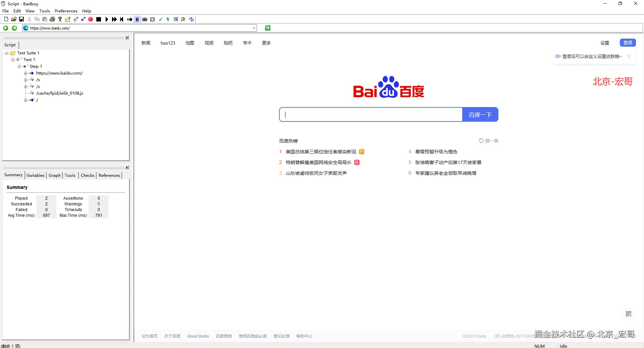Expand the https://www.baidu.com/ request node
The height and width of the screenshot is (348, 644).
tap(26, 73)
